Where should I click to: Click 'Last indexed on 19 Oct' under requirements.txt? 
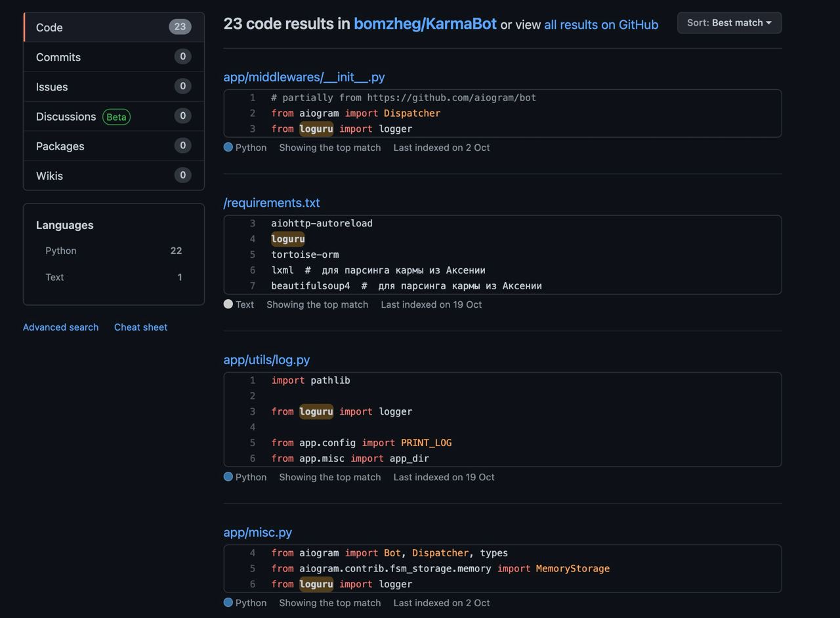431,304
